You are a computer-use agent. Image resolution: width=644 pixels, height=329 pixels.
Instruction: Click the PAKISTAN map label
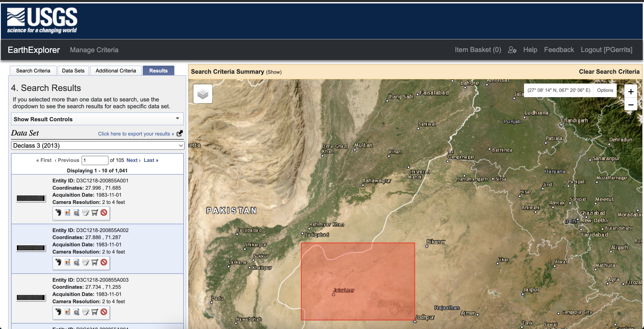(231, 211)
